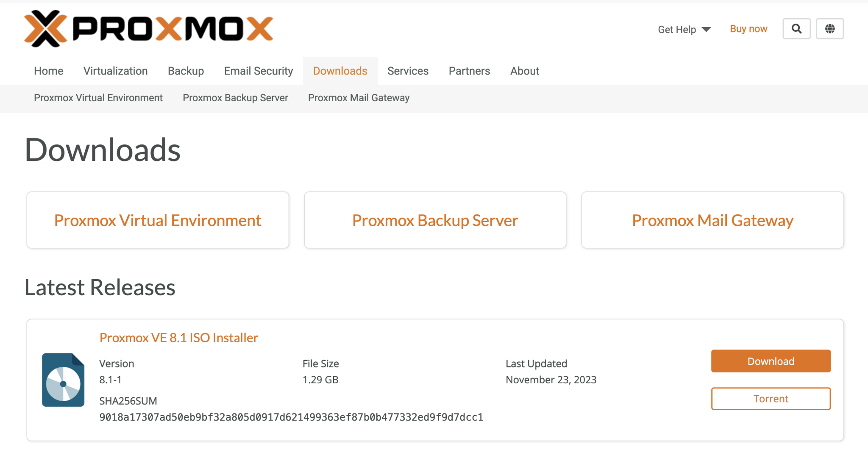Select the Virtualization menu entry
The width and height of the screenshot is (868, 449).
click(x=115, y=71)
